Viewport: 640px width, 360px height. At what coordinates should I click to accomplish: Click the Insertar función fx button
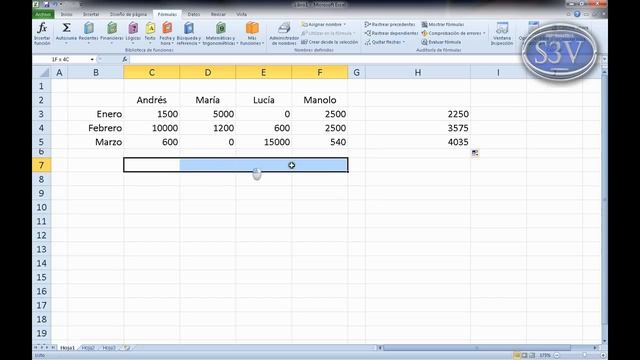coord(42,33)
